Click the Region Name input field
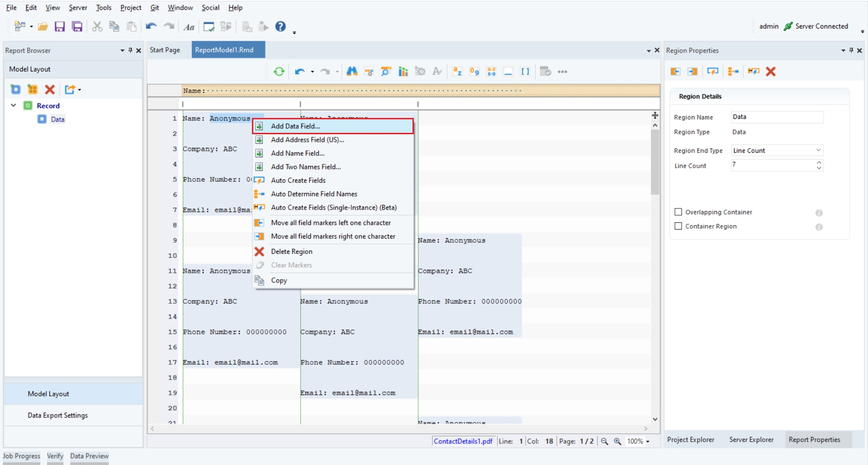The image size is (868, 465). point(777,117)
